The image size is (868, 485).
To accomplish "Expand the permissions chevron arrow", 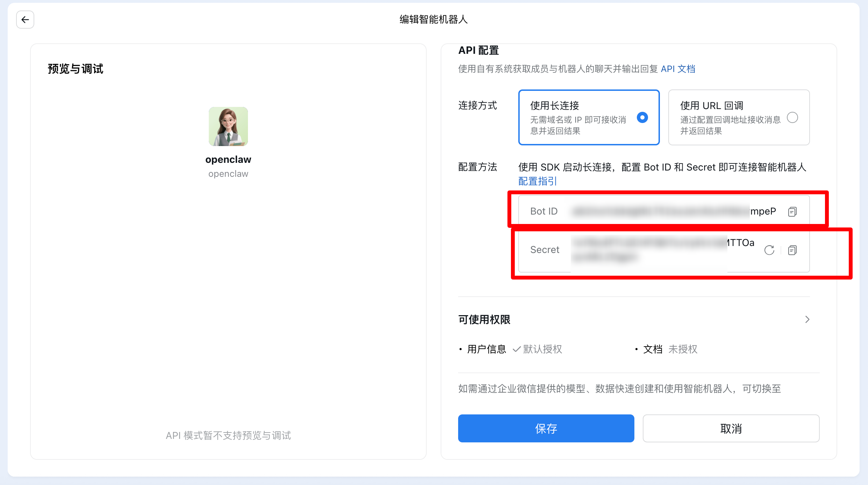I will tap(807, 319).
